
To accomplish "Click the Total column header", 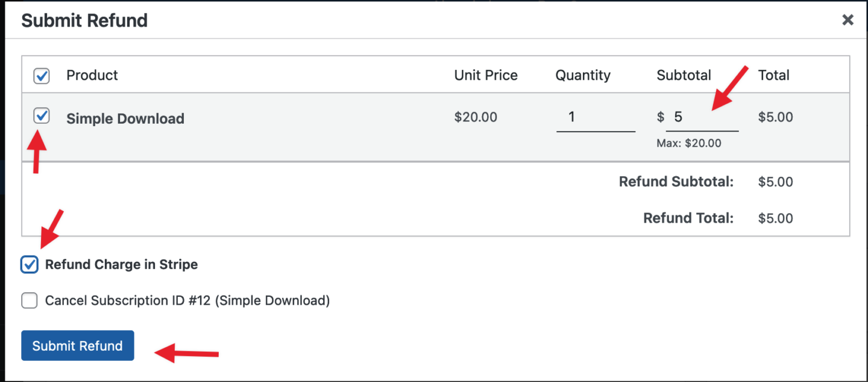I will (x=774, y=75).
